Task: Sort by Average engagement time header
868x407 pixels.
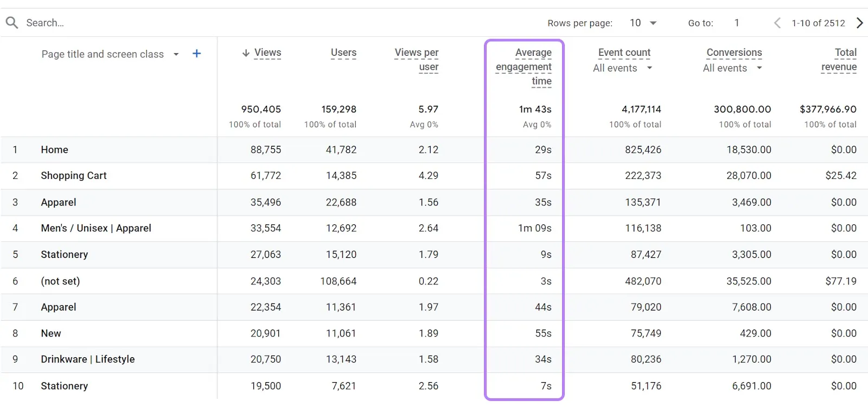Action: point(524,67)
